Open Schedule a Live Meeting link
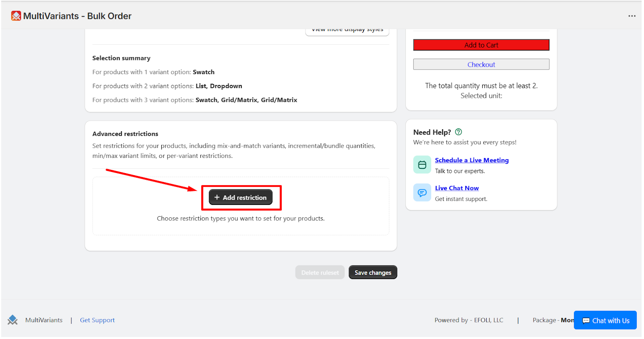Screen dimensions: 644x339 point(472,160)
